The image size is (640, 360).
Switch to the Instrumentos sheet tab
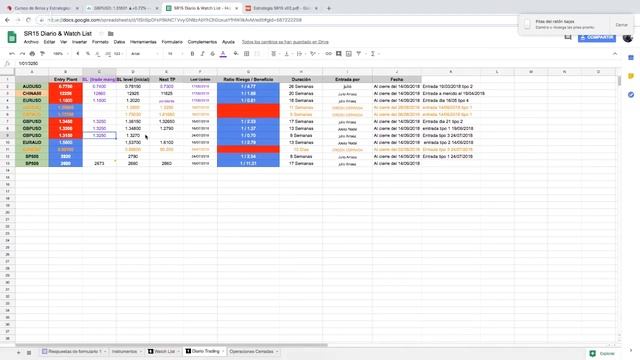[127, 351]
